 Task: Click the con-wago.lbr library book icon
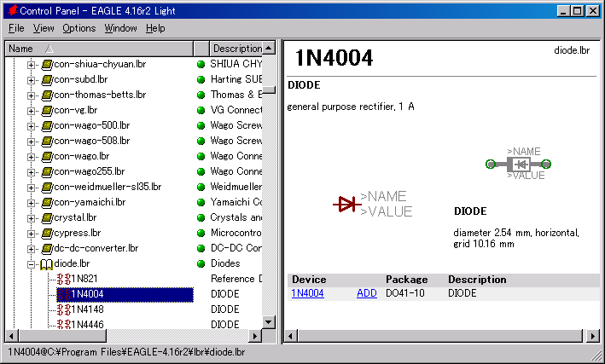[47, 157]
